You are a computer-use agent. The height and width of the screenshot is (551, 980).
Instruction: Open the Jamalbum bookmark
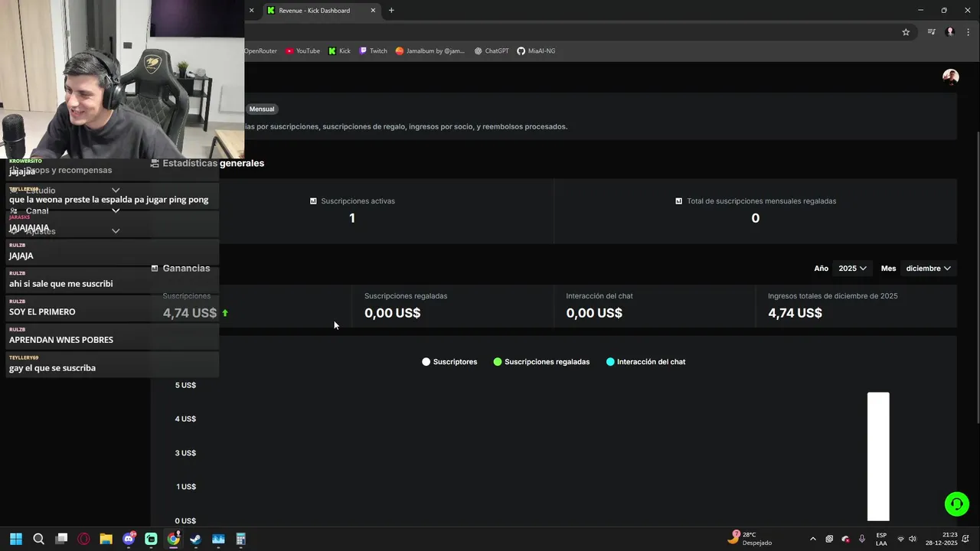point(430,51)
